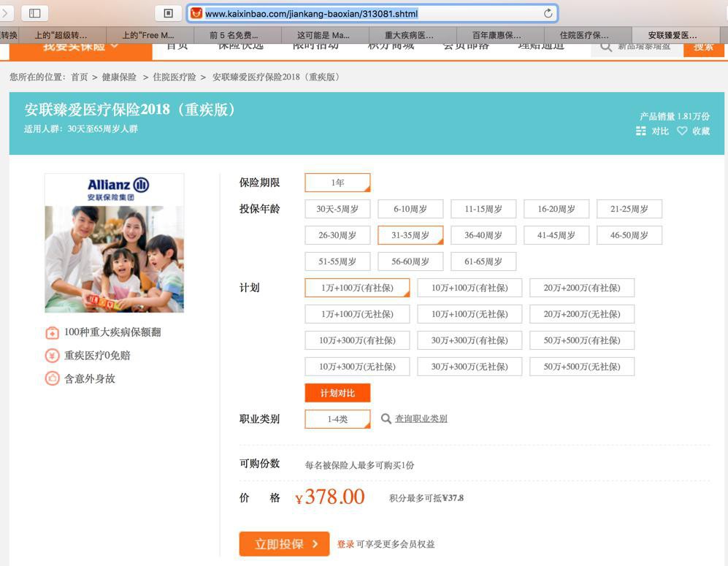
Task: Click the orange 搜索 button
Action: coord(703,49)
